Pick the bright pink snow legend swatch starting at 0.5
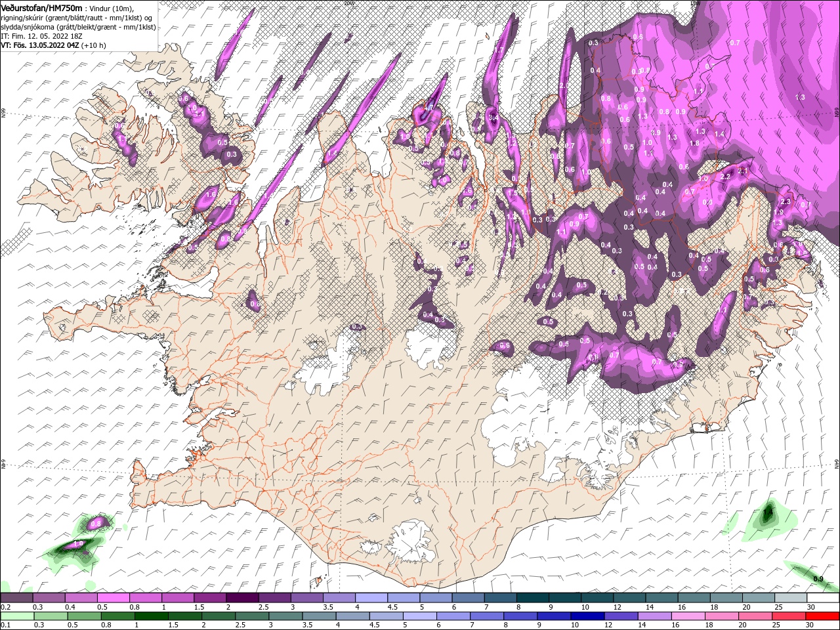 (113, 598)
